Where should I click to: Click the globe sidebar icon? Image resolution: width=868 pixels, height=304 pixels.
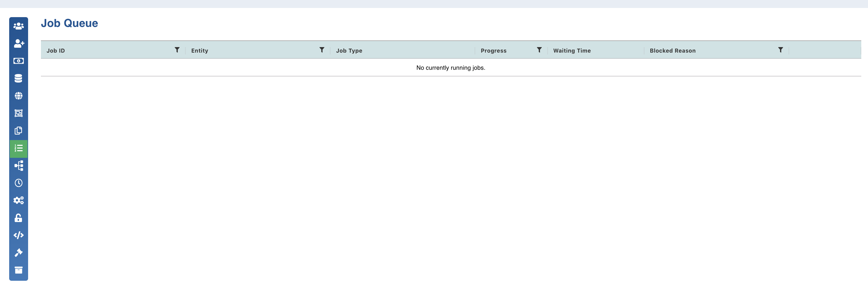19,96
